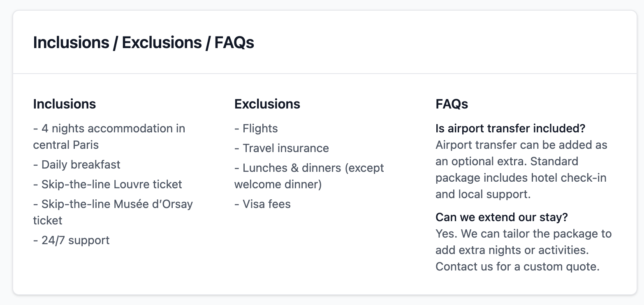This screenshot has width=644, height=305.
Task: Click the Skip-the-line Louvre ticket item
Action: [108, 184]
